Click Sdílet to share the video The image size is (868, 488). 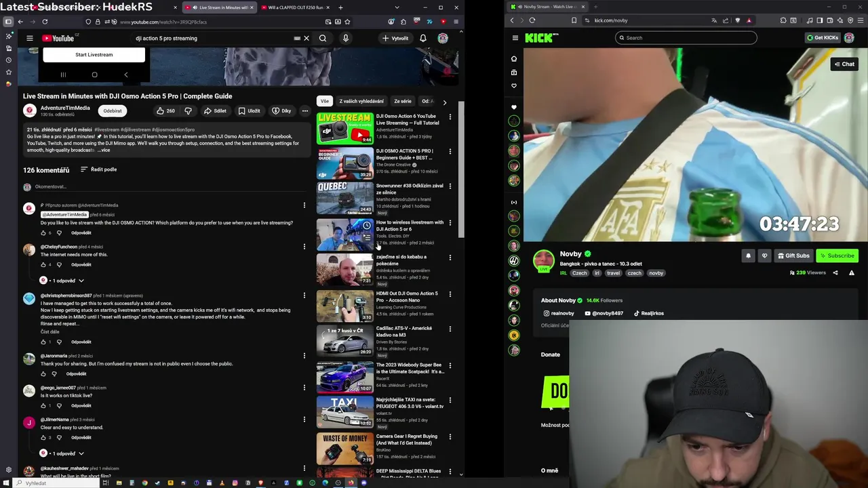215,110
